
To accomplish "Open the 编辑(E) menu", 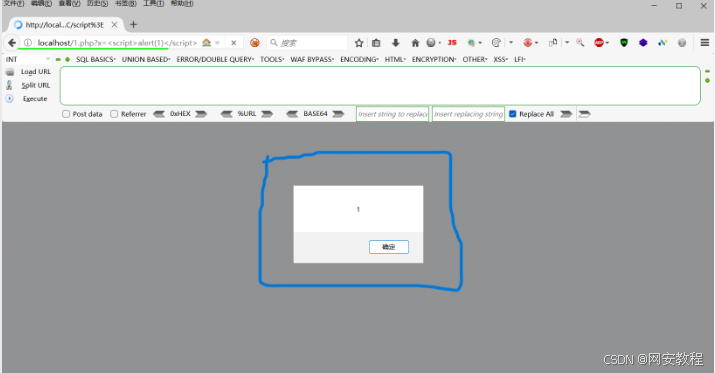I will [x=41, y=3].
